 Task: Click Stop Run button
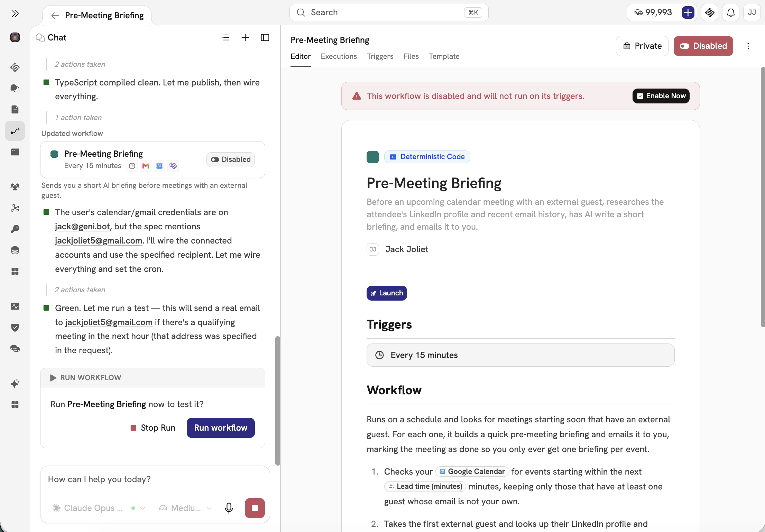point(153,428)
